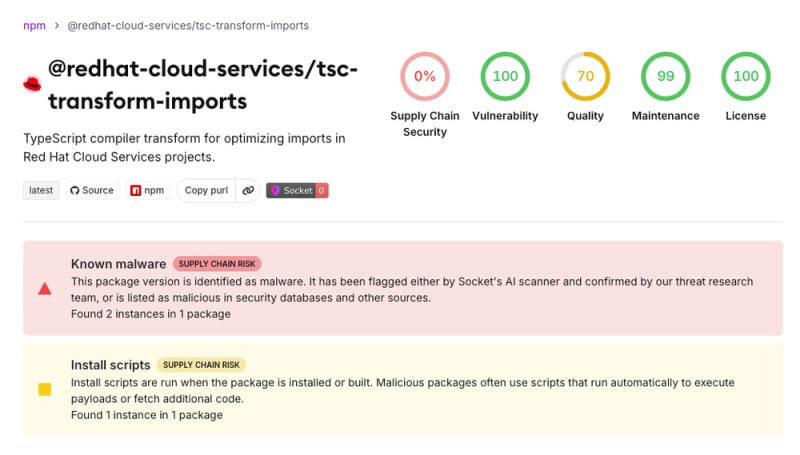This screenshot has height=455, width=800.
Task: Click the Red Hat logo icon
Action: (x=32, y=84)
